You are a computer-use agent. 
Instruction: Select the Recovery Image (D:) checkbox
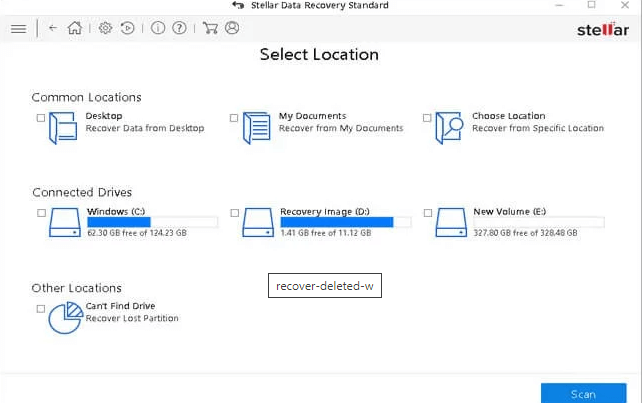(x=235, y=213)
